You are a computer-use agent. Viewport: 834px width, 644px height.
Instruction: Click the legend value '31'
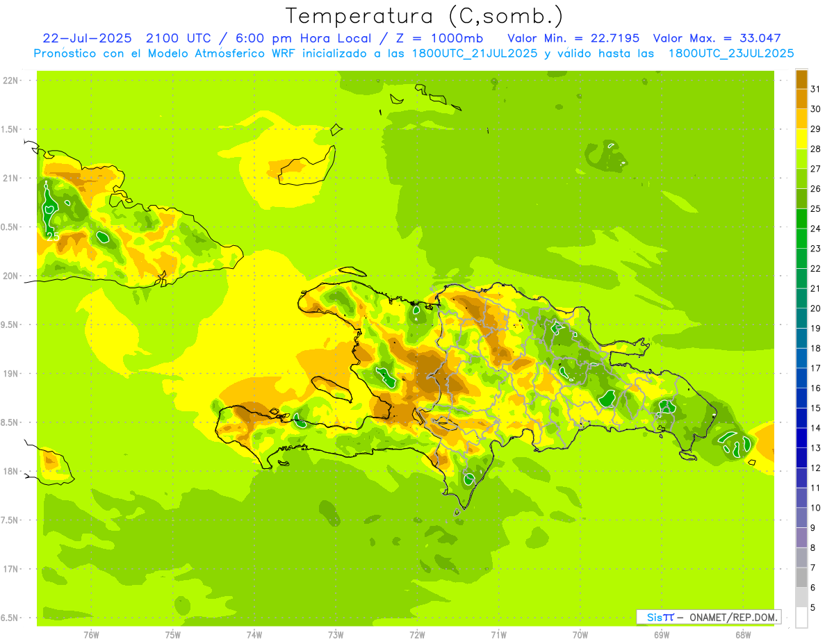coord(816,88)
